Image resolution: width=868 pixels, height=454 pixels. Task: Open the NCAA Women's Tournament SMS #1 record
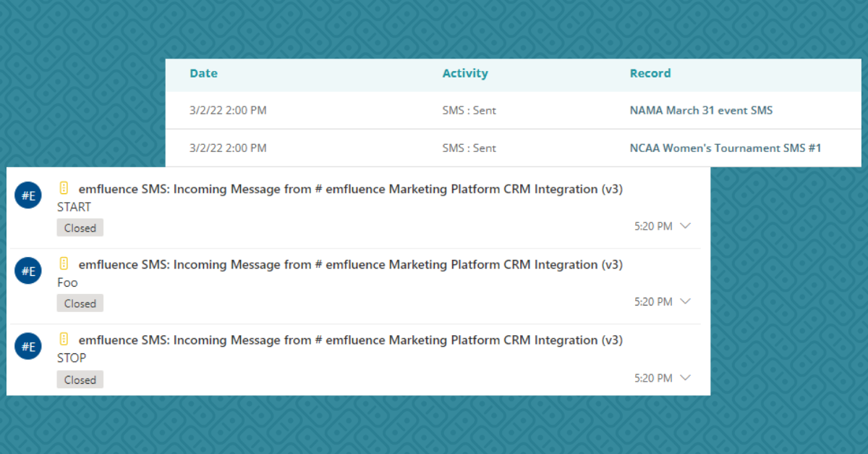(x=726, y=148)
